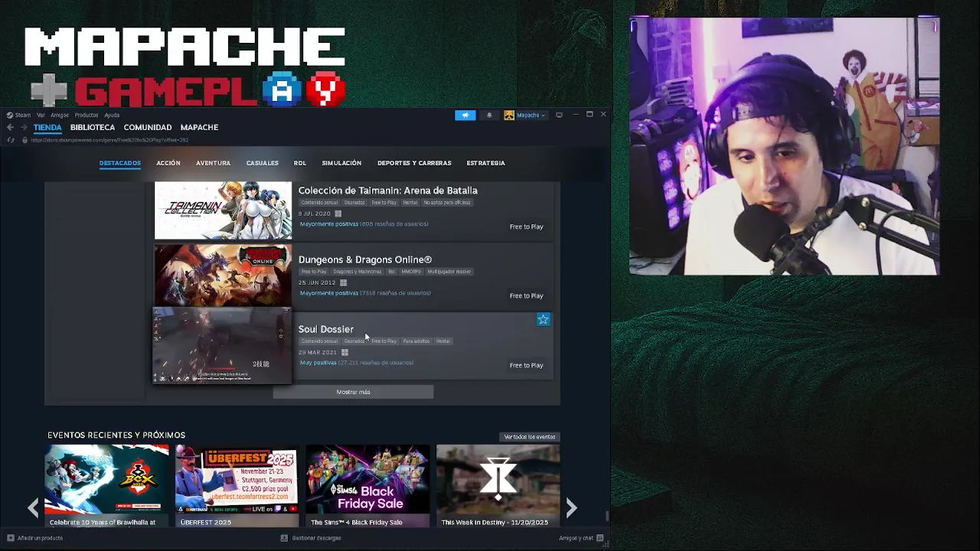Viewport: 980px width, 551px height.
Task: Click the plus icon for Añadir un producto
Action: tap(11, 538)
